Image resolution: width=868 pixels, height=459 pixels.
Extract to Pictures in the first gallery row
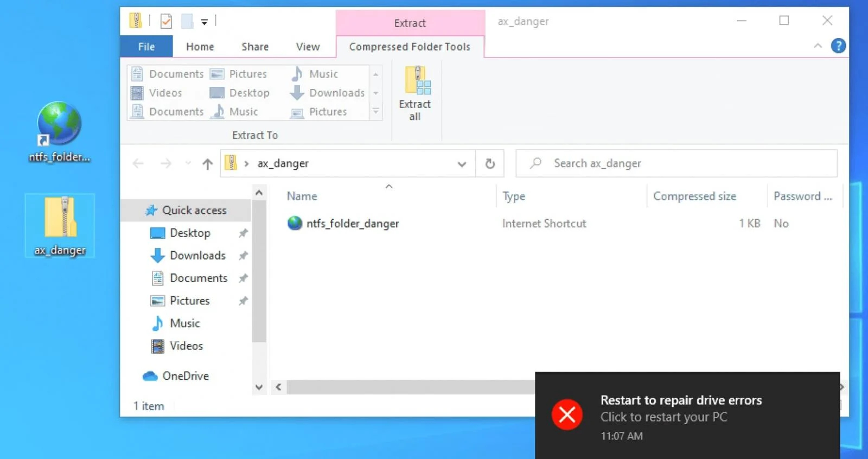coord(239,74)
